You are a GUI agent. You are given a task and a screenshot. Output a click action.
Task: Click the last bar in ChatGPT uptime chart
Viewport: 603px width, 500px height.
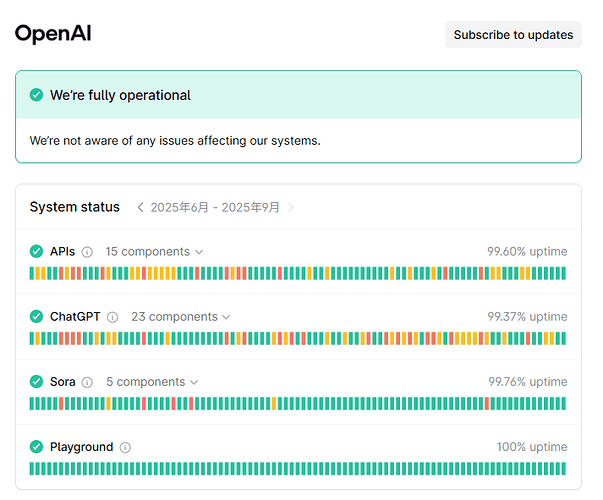(563, 339)
